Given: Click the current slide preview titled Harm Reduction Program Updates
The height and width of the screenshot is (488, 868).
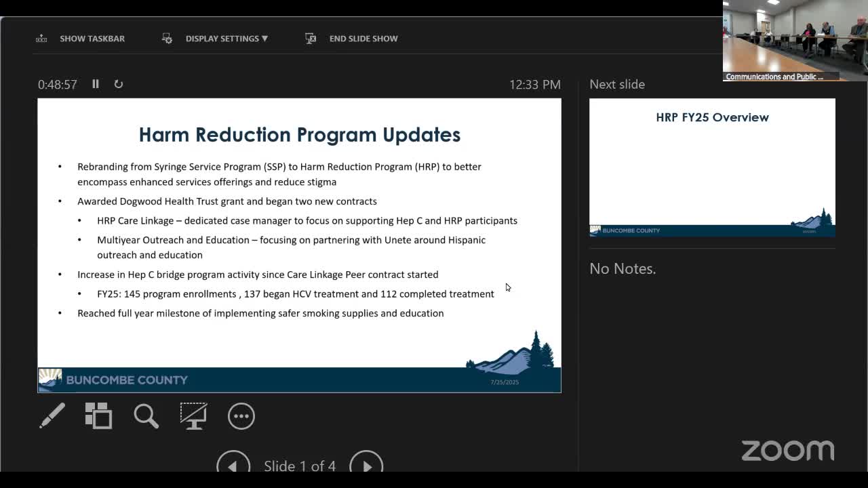Looking at the screenshot, I should [x=299, y=245].
